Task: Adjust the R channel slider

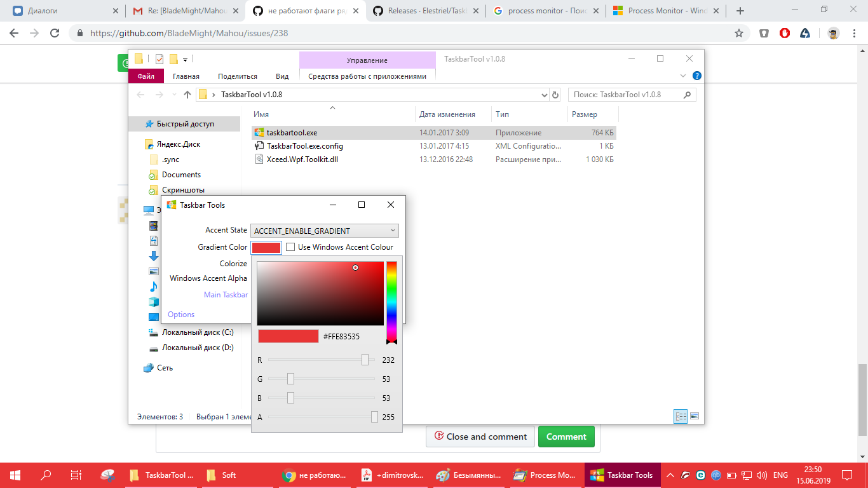Action: pos(321,360)
